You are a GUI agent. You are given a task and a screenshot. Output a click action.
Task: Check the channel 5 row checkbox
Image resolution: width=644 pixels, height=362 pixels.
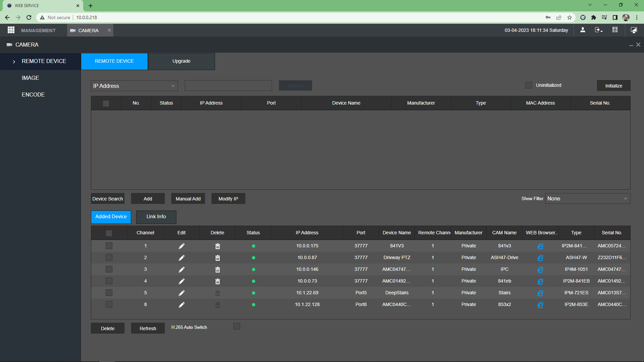click(x=109, y=293)
